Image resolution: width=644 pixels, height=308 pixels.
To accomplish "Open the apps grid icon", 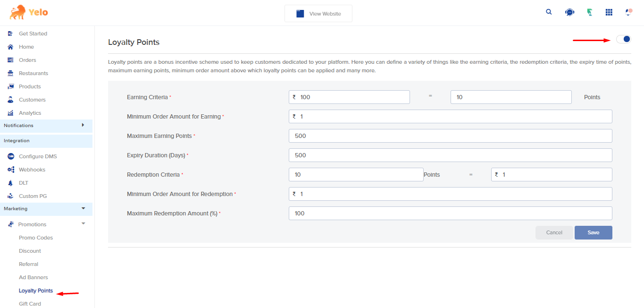I will [x=609, y=13].
